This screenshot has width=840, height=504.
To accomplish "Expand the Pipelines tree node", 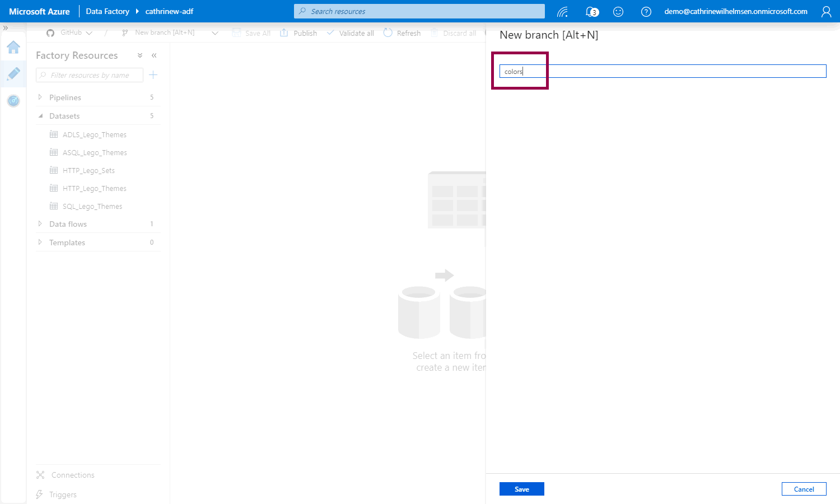I will (40, 97).
